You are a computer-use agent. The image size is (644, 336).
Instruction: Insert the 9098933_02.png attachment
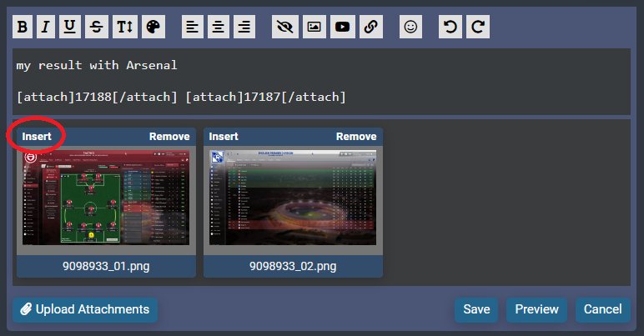coord(224,137)
